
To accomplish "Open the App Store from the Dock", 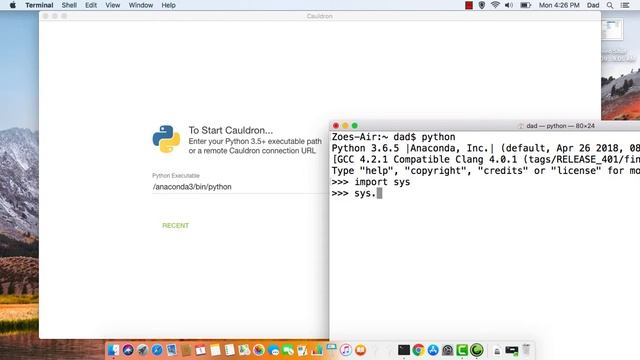I will pos(433,350).
